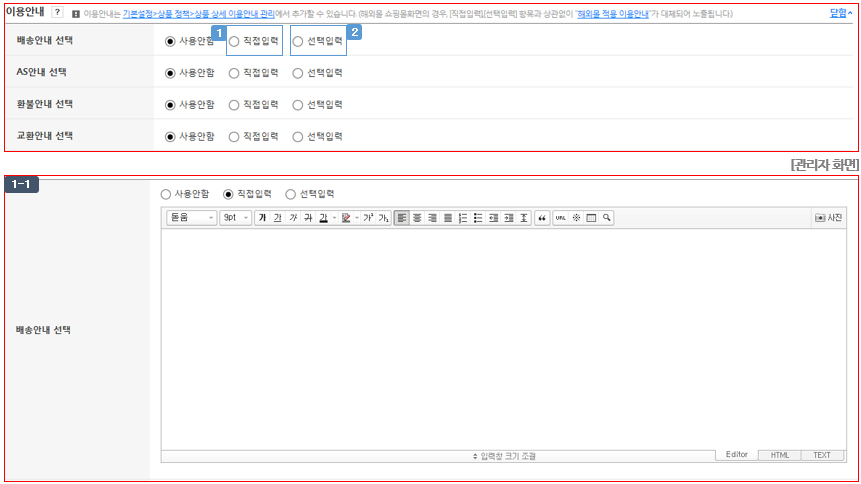Viewport: 861px width, 484px height.
Task: Insert a special character symbol
Action: pos(576,218)
